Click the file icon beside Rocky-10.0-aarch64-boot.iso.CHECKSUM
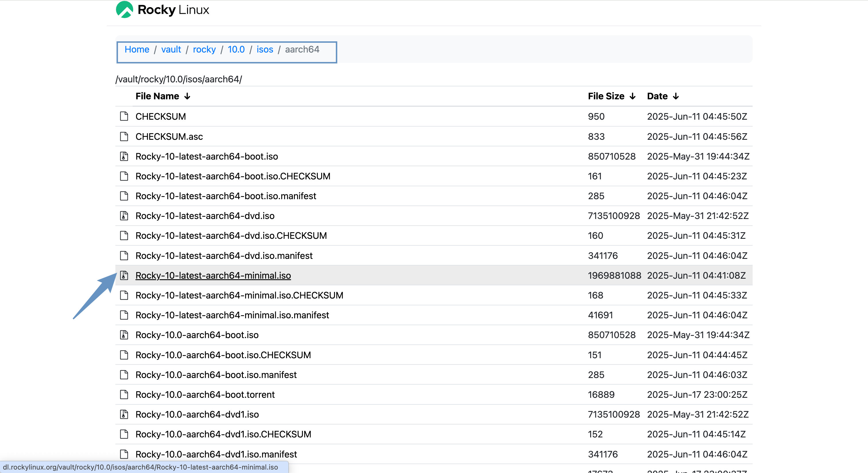The height and width of the screenshot is (473, 868). (x=124, y=355)
